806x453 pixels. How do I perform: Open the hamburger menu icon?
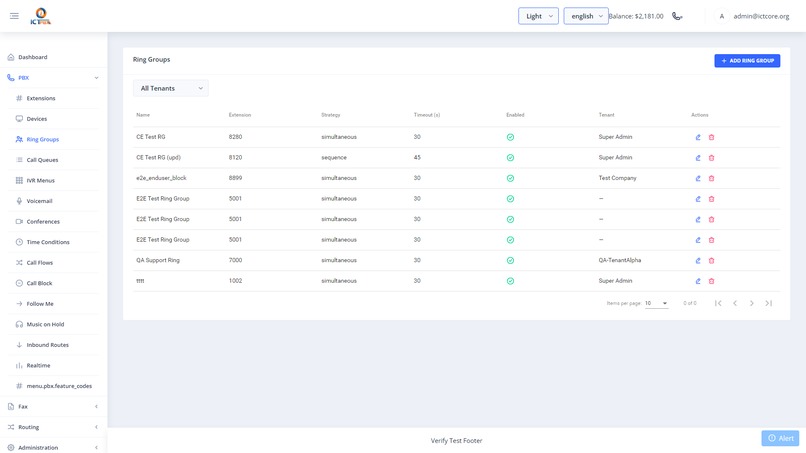14,16
